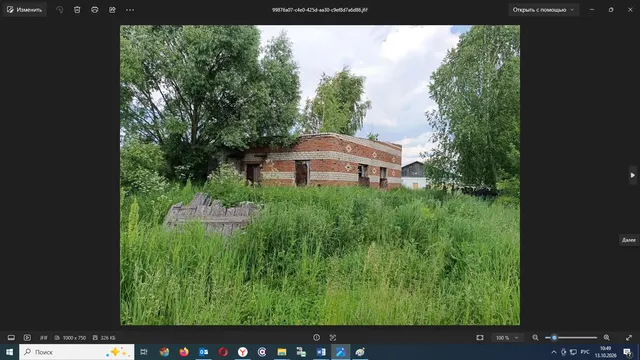Open the paint palette taskbar app icon
This screenshot has width=640, height=360.
point(360,352)
